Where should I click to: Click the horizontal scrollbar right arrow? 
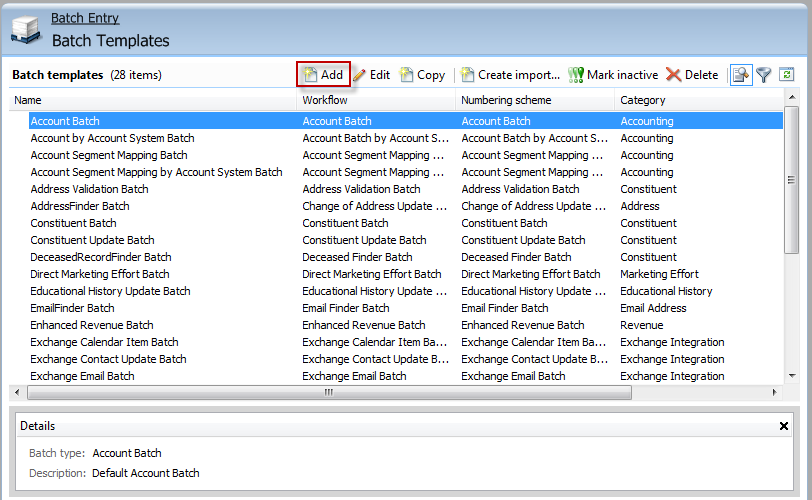[x=776, y=392]
